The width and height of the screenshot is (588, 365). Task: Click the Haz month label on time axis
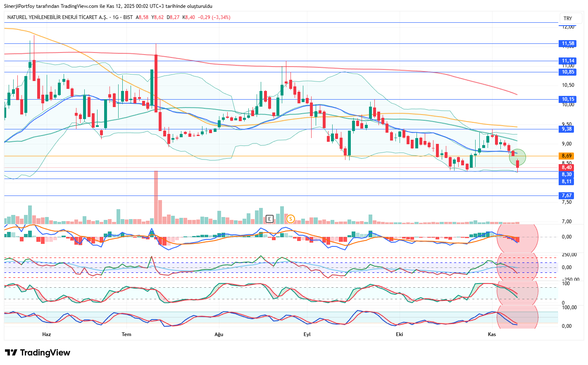click(47, 334)
